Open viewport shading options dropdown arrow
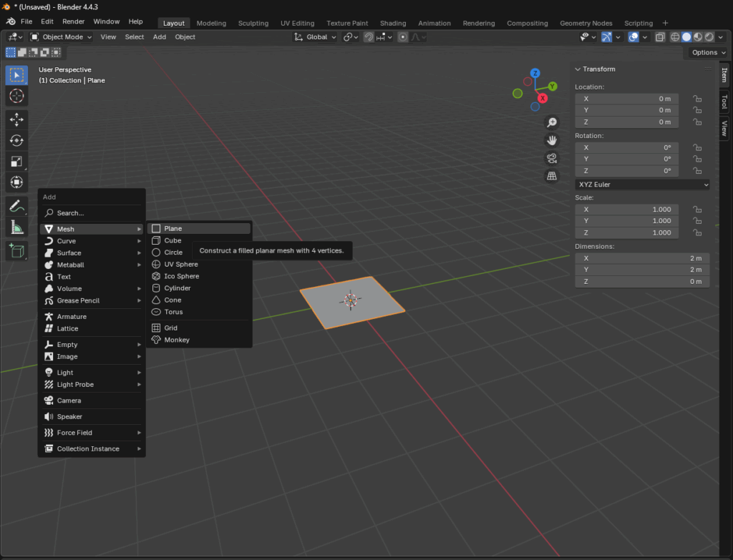733x560 pixels. [x=721, y=37]
